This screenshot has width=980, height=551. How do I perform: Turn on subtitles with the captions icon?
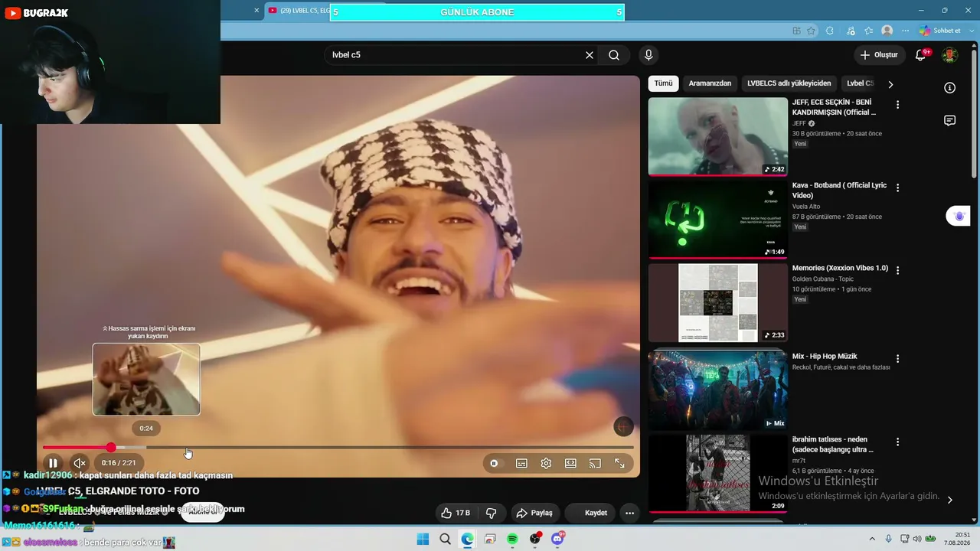(x=521, y=463)
